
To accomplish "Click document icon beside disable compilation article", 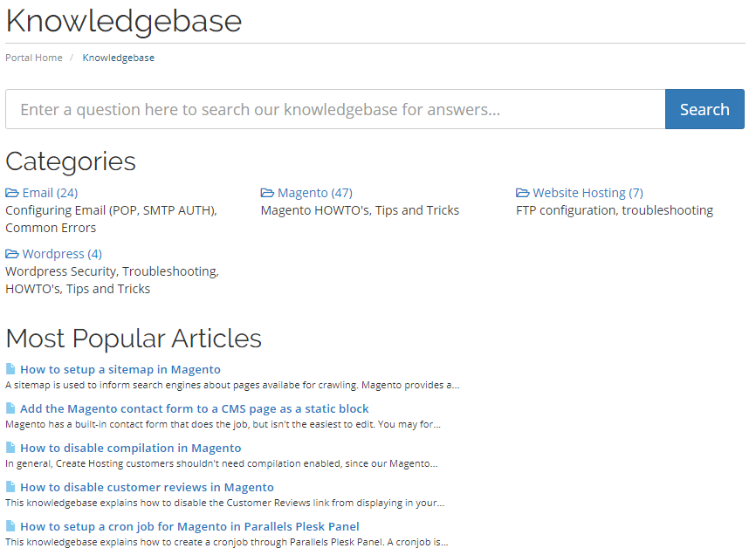I will click(x=10, y=448).
